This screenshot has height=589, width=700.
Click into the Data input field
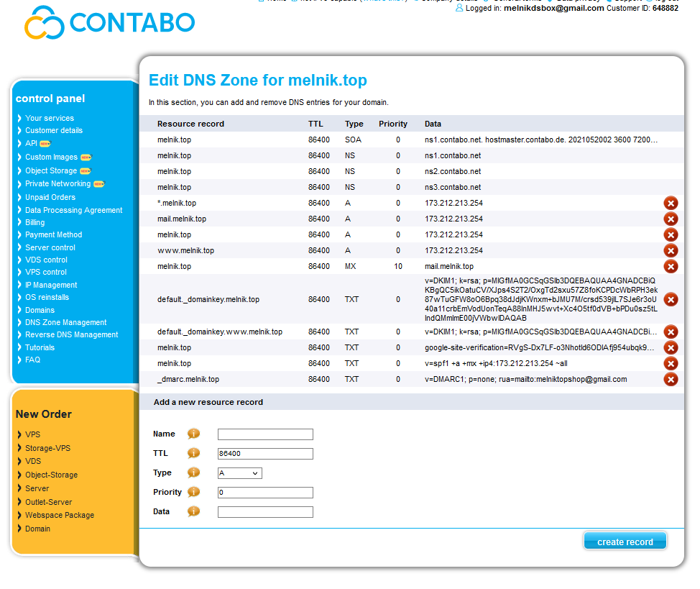coord(265,512)
